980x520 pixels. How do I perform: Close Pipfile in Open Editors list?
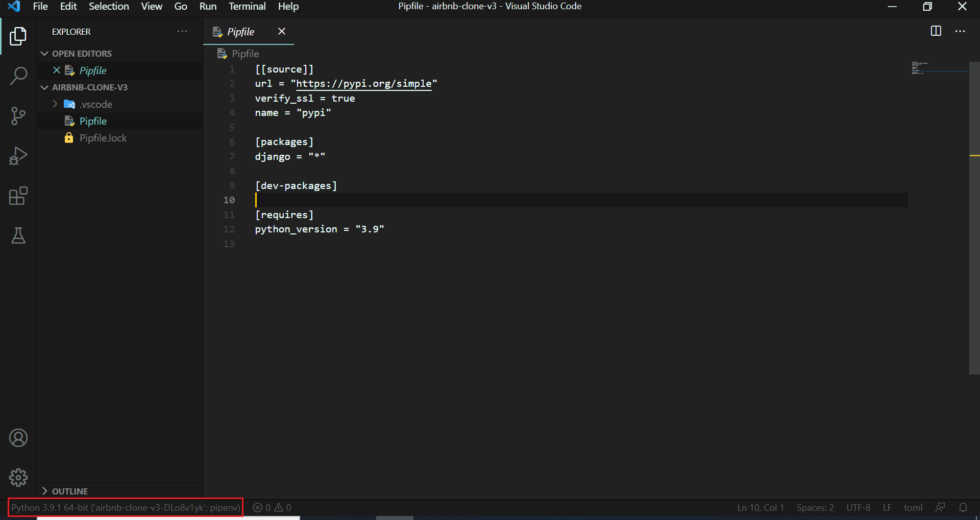coord(57,70)
